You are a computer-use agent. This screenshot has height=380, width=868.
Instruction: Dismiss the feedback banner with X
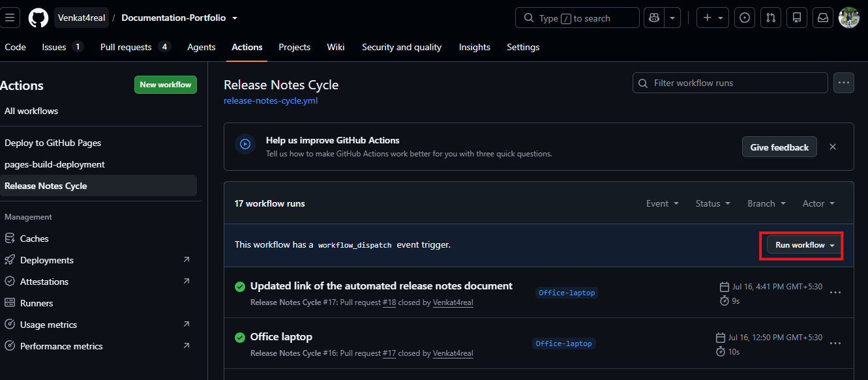pyautogui.click(x=833, y=147)
